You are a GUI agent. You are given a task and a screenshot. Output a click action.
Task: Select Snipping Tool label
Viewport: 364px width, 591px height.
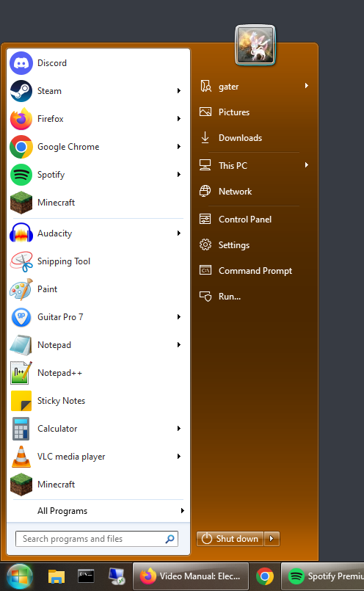tap(64, 261)
